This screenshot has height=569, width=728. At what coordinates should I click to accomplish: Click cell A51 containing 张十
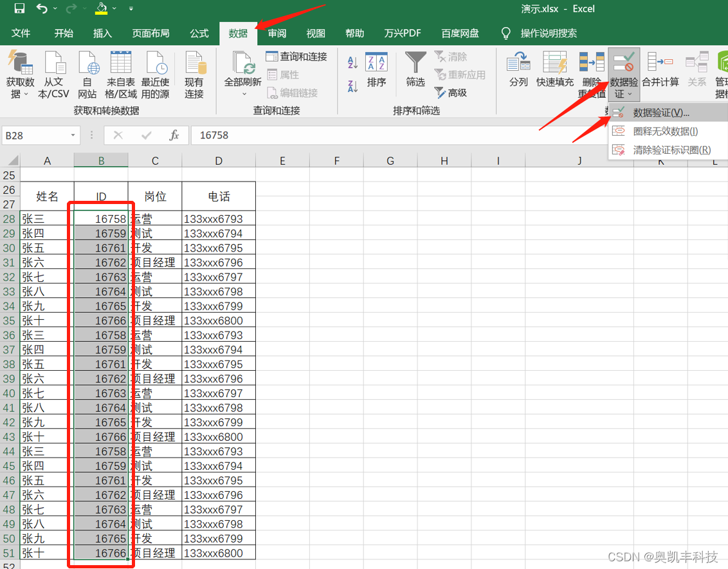[47, 553]
